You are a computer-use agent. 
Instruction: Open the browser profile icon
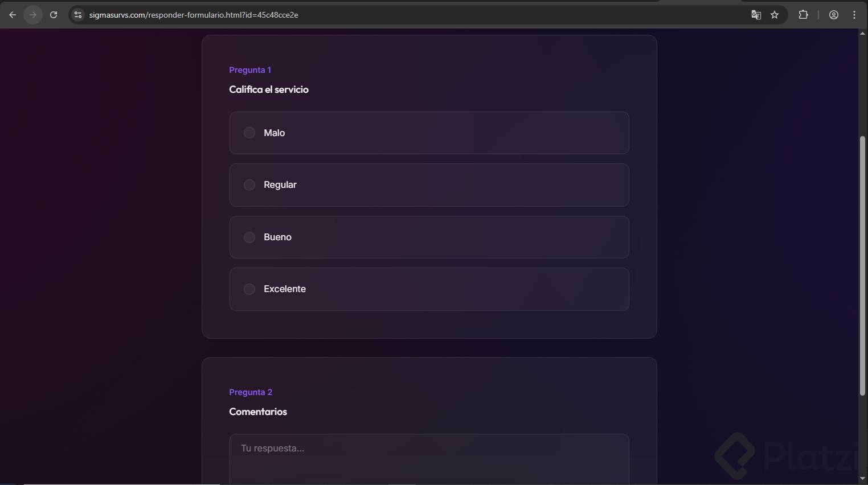tap(834, 15)
